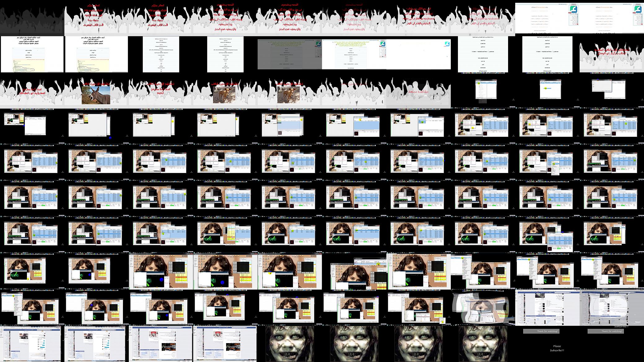
Task: Open the dimmed grey forum page frame
Action: pos(289,54)
